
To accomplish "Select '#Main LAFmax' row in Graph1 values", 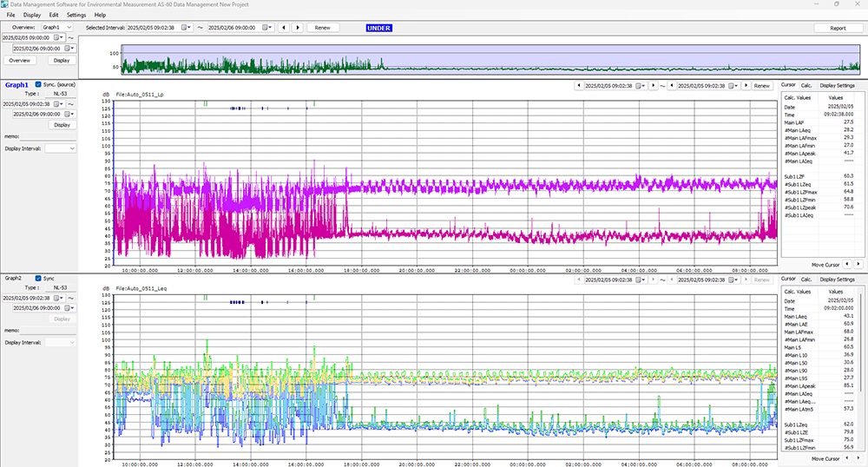I will pyautogui.click(x=819, y=138).
